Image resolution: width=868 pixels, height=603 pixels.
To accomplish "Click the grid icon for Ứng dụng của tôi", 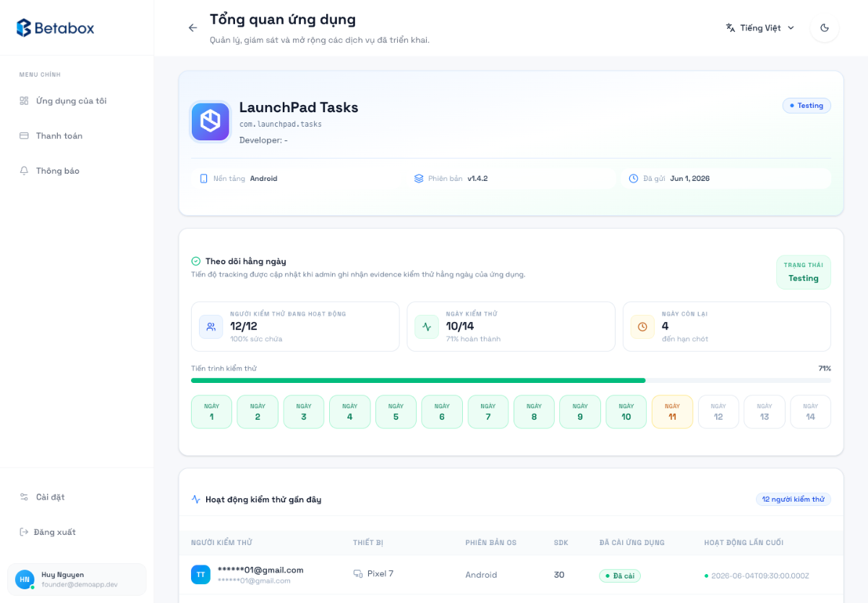I will 24,101.
